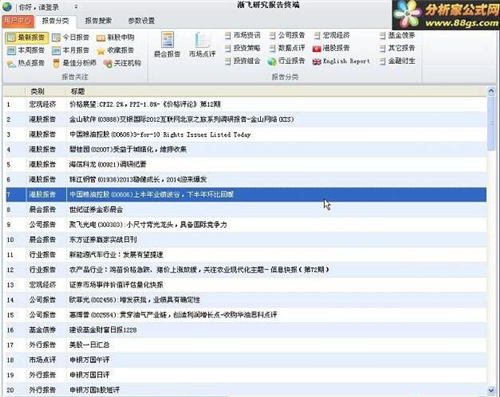Image resolution: width=500 pixels, height=397 pixels.
Task: Click the scrollbar down arrow
Action: [491, 390]
